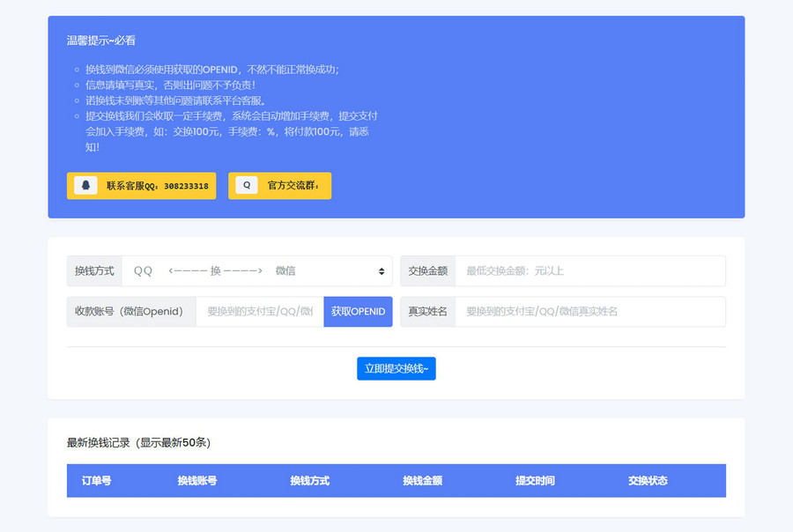The height and width of the screenshot is (532, 793).
Task: Click the 官方交流群 yellow button
Action: point(279,185)
